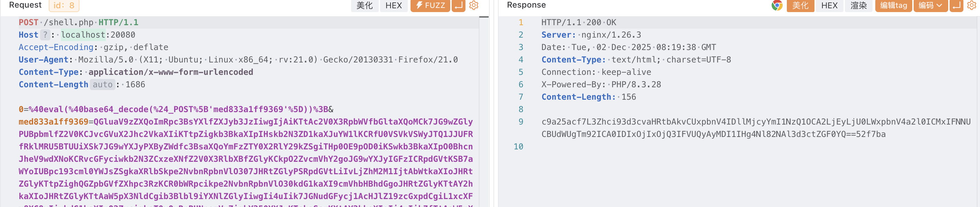Toggle HEX view in Request panel
The height and width of the screenshot is (207, 980).
393,5
